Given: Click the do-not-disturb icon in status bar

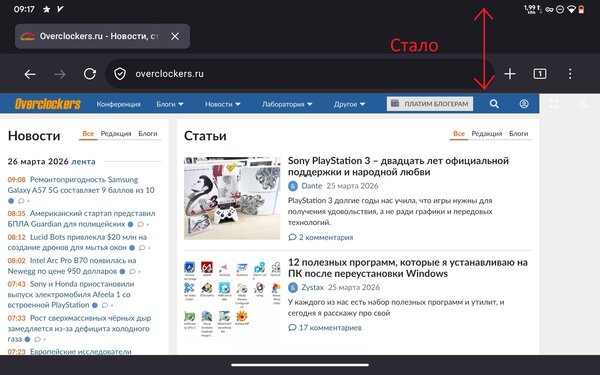Looking at the screenshot, I should (x=560, y=9).
